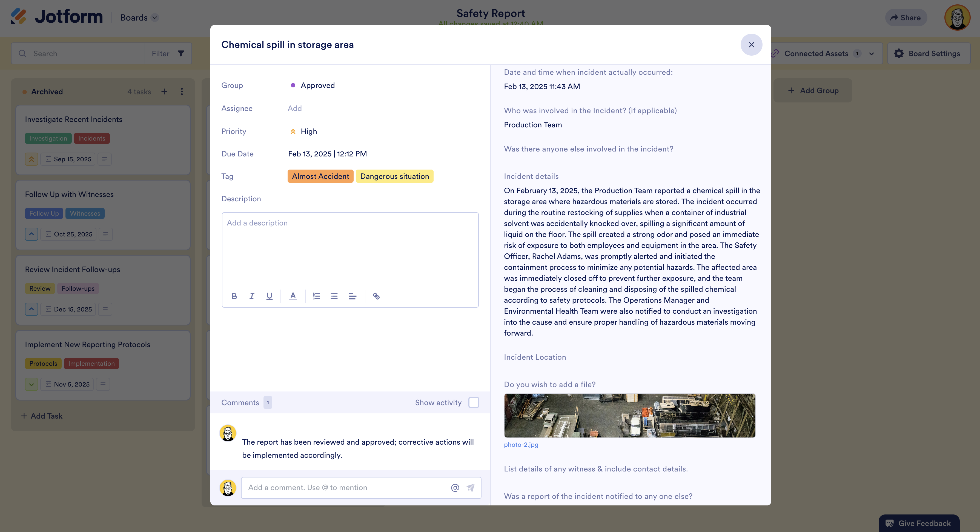The width and height of the screenshot is (980, 532).
Task: Open the Archived group three-dot menu
Action: [x=182, y=91]
